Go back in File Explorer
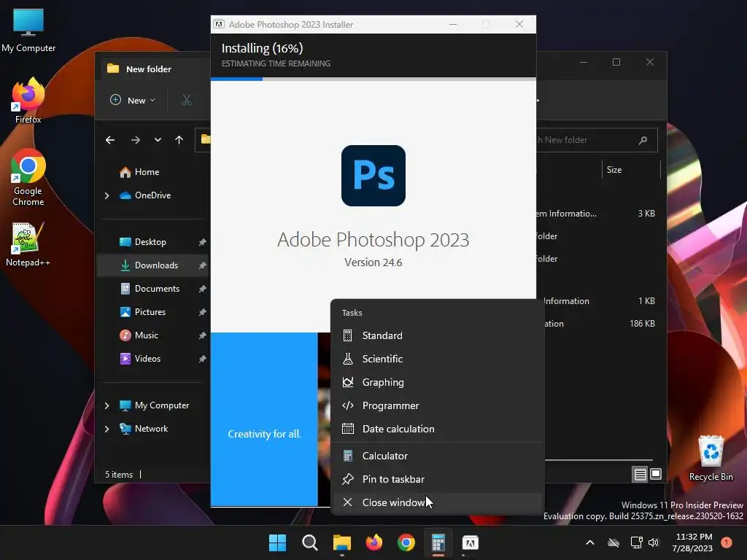Screen dimensions: 747x560 point(110,140)
